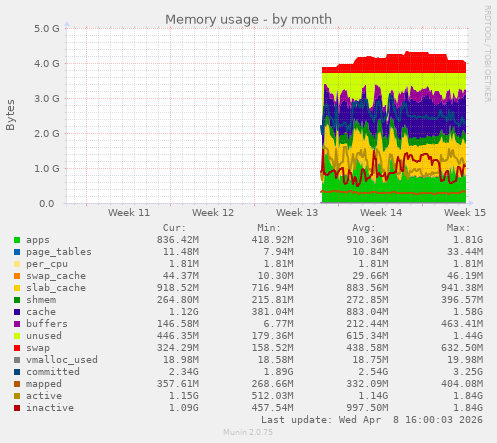Click the apps max value 1.81G
Screen dimensions: 497x443
coord(468,240)
